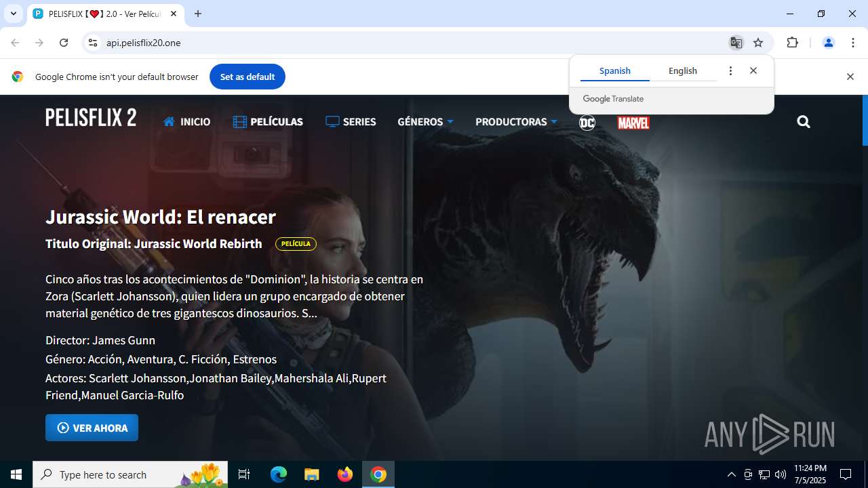Expand the PRODUCTORAS dropdown menu
Screen dimensions: 868x488
pyautogui.click(x=516, y=122)
